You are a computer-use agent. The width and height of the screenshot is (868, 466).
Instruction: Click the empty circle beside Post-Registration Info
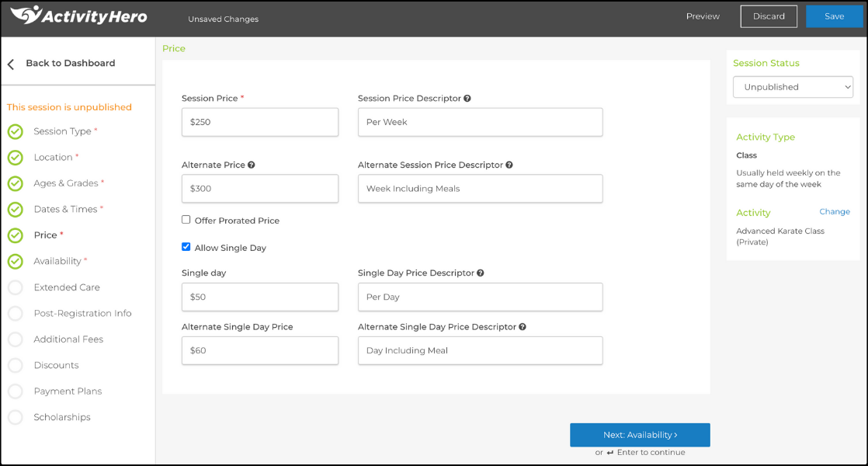16,313
